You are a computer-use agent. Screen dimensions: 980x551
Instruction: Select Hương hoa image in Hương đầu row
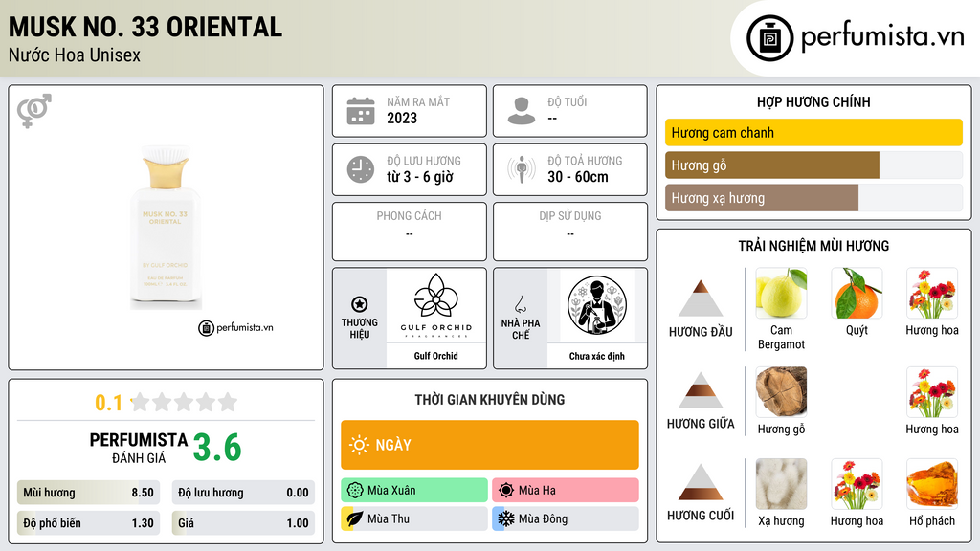pyautogui.click(x=932, y=293)
